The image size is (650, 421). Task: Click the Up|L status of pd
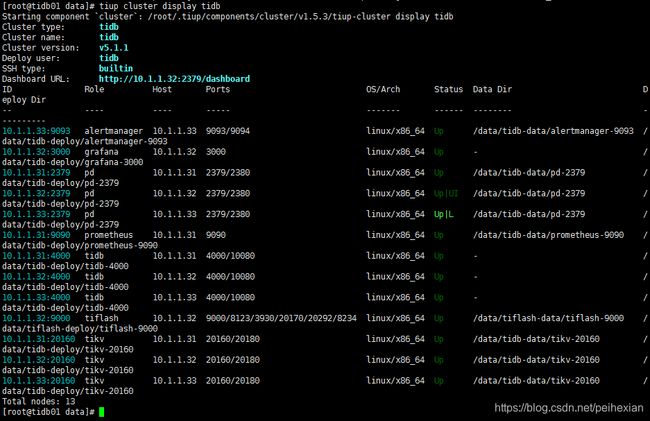pyautogui.click(x=444, y=214)
